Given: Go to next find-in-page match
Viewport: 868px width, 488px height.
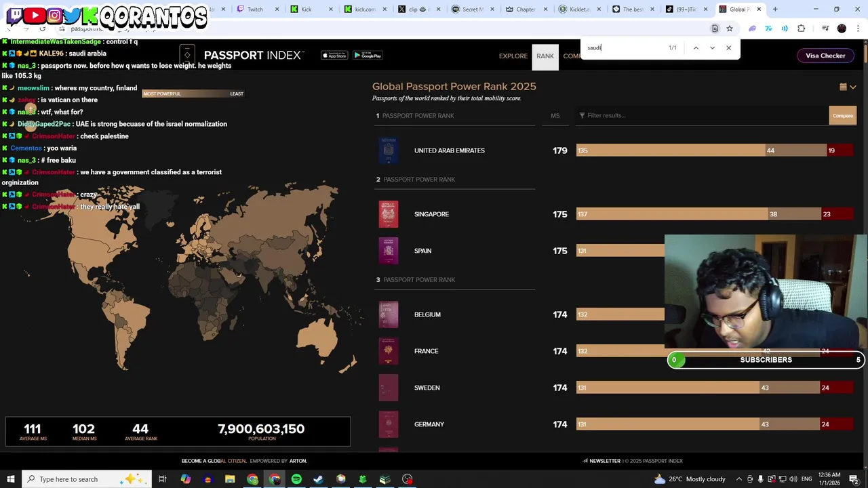Looking at the screenshot, I should tap(712, 47).
